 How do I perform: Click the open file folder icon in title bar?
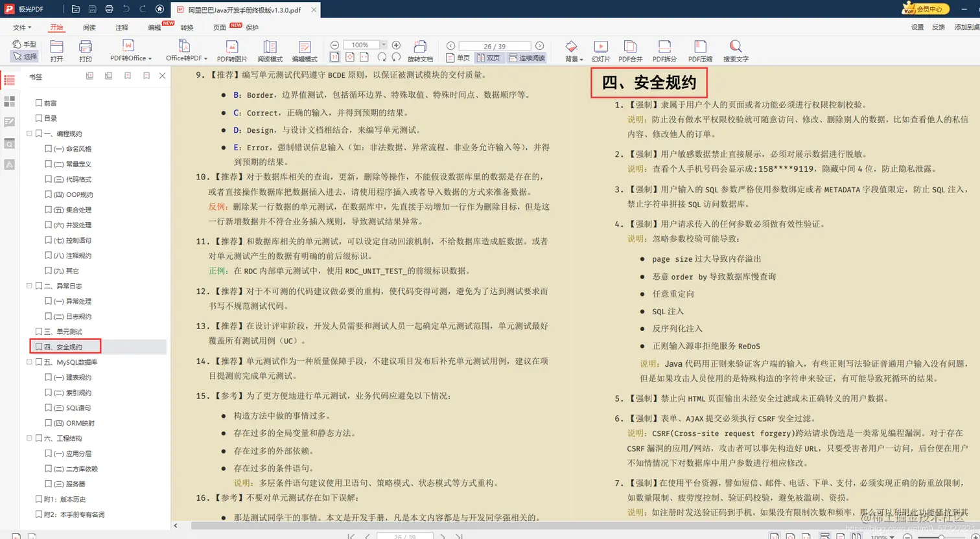[76, 10]
